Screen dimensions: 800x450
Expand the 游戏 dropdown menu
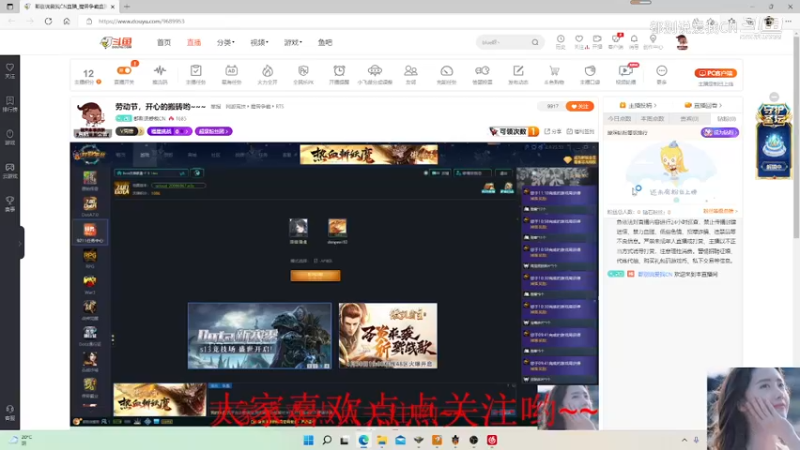tap(293, 42)
